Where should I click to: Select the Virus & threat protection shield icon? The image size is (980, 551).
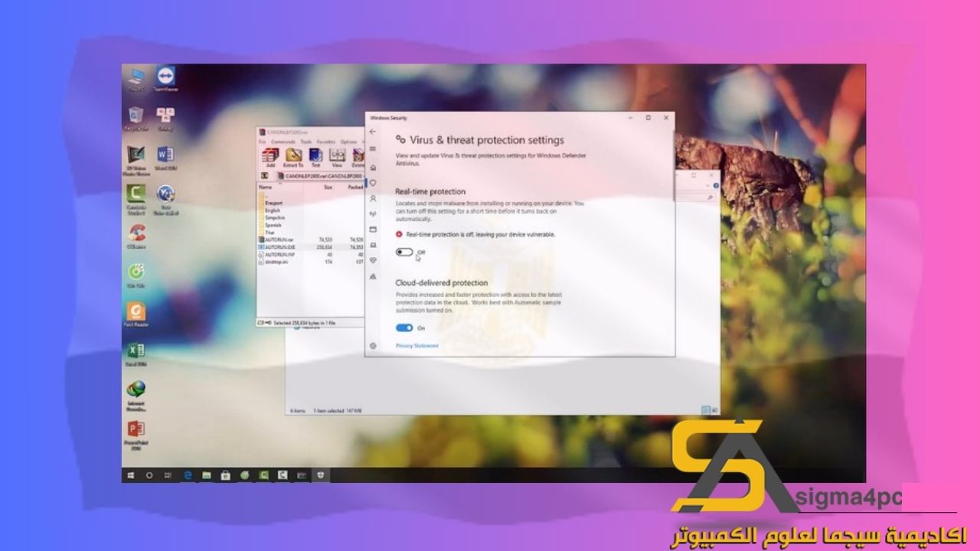[373, 183]
